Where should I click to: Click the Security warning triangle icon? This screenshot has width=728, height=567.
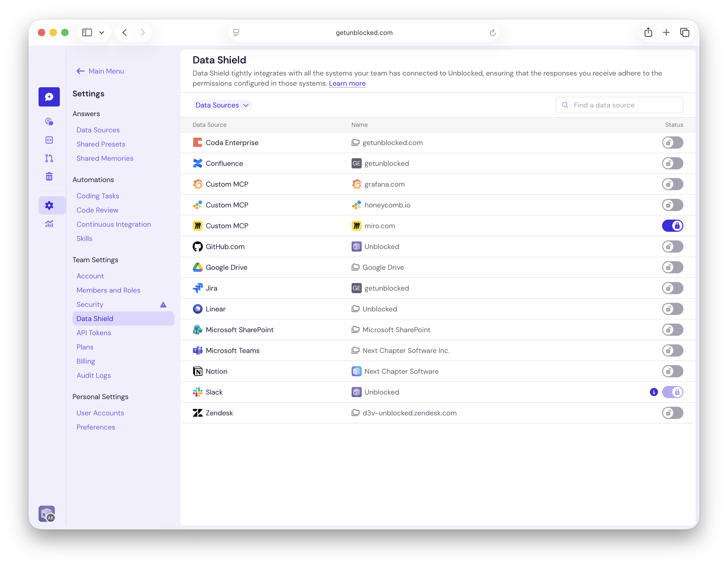pos(163,305)
